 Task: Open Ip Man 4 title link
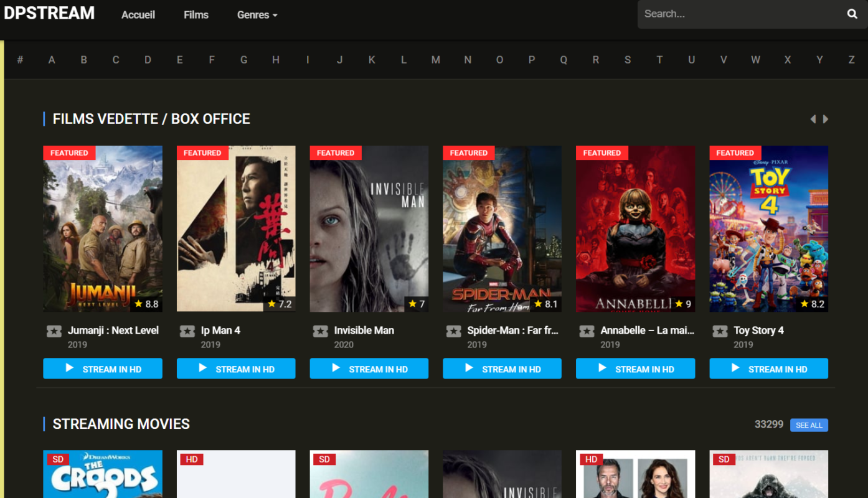pos(220,331)
